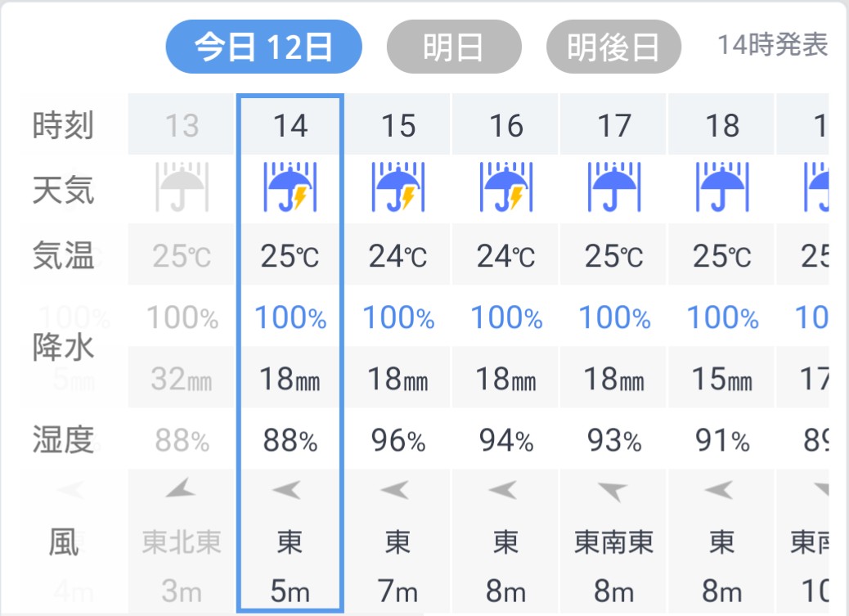This screenshot has width=849, height=616.
Task: Click the east wind arrow at 14時
Action: tap(290, 491)
